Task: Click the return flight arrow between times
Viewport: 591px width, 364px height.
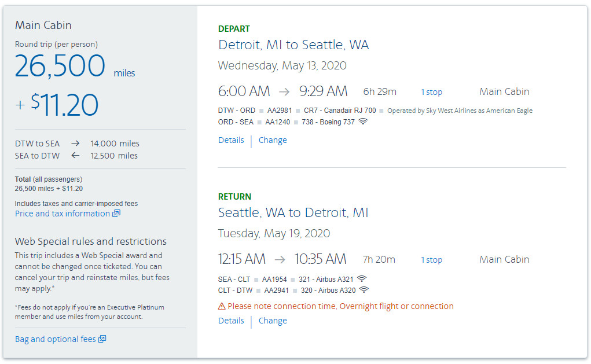Action: click(x=280, y=259)
